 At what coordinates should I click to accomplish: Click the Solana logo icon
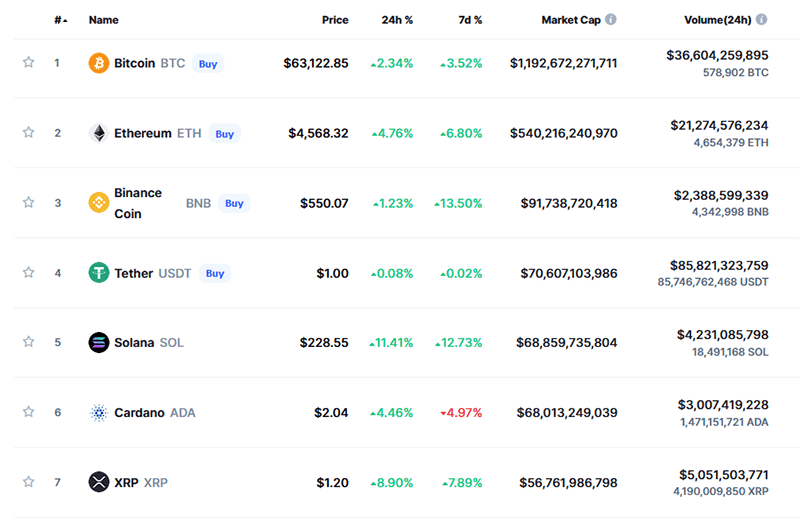pos(98,342)
